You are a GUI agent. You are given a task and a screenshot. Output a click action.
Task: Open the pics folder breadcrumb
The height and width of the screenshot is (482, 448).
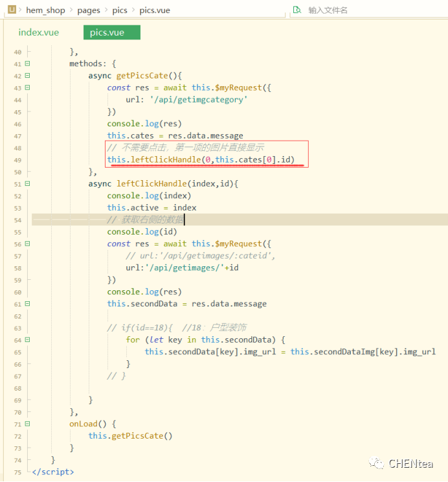coord(120,10)
